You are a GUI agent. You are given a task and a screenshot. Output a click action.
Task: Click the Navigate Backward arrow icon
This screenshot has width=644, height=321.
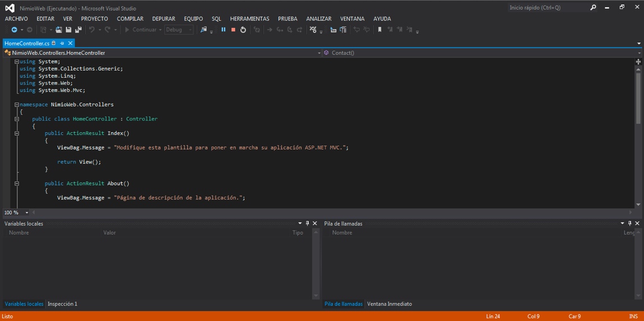14,30
